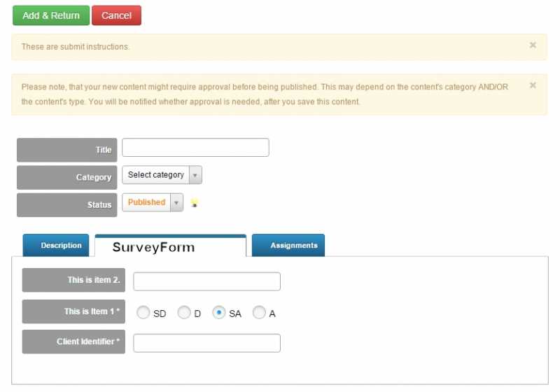Choose the A radio option
Screen dimensions: 560x392
[259, 312]
